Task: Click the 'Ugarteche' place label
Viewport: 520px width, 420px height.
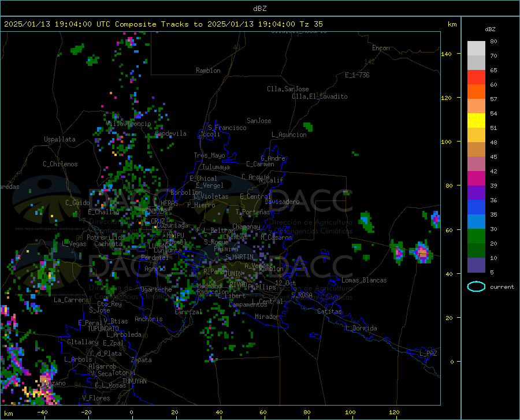Action: pyautogui.click(x=156, y=289)
